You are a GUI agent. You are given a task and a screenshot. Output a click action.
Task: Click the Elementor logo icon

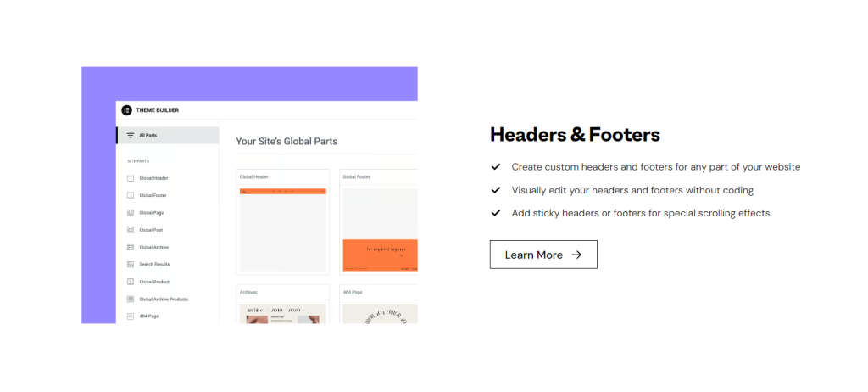(x=127, y=110)
